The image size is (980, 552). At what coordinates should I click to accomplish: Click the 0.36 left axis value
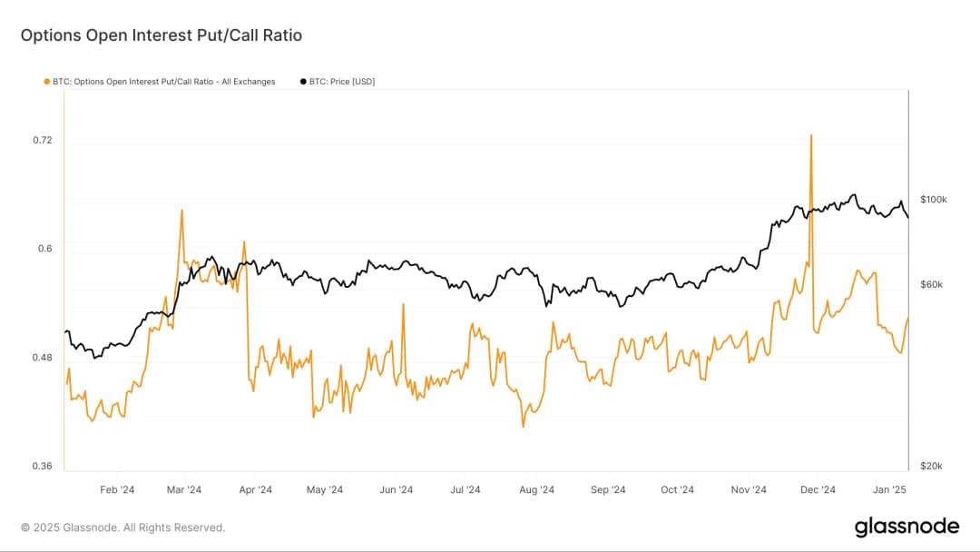pos(43,467)
